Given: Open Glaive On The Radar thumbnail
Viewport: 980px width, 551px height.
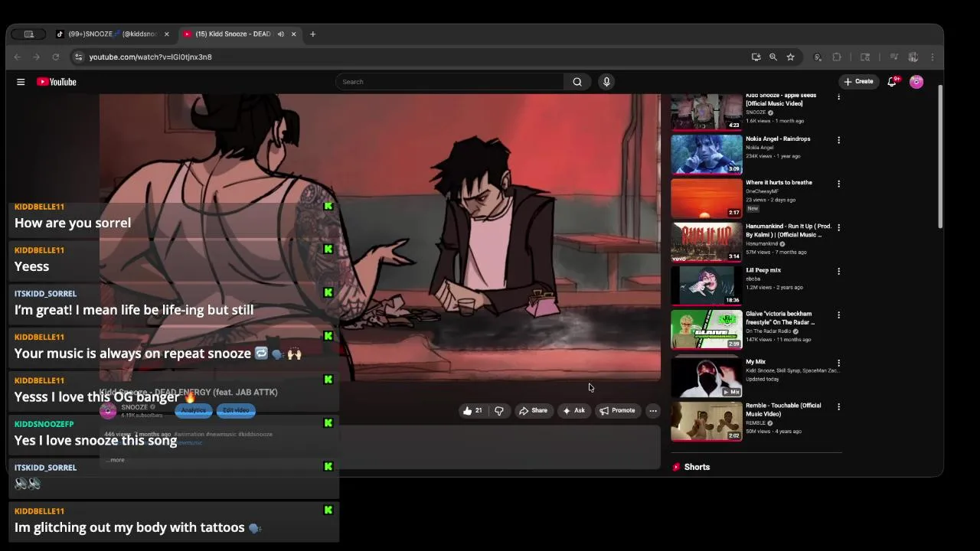Looking at the screenshot, I should (707, 329).
